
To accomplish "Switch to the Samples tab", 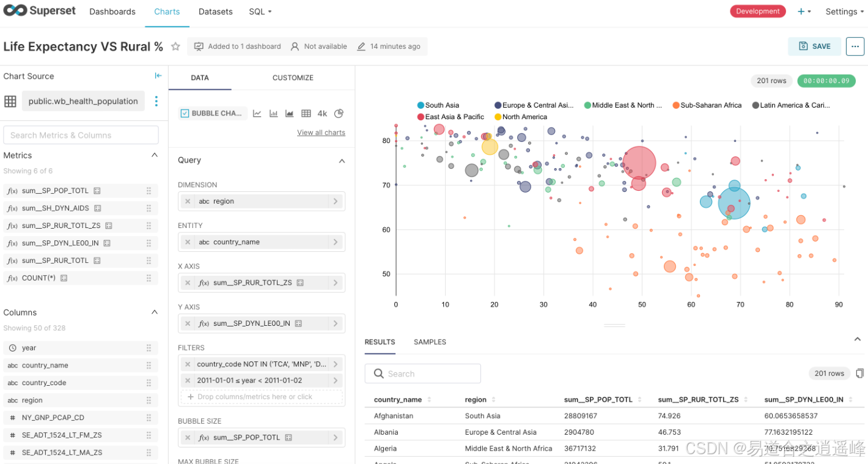I will pyautogui.click(x=430, y=342).
